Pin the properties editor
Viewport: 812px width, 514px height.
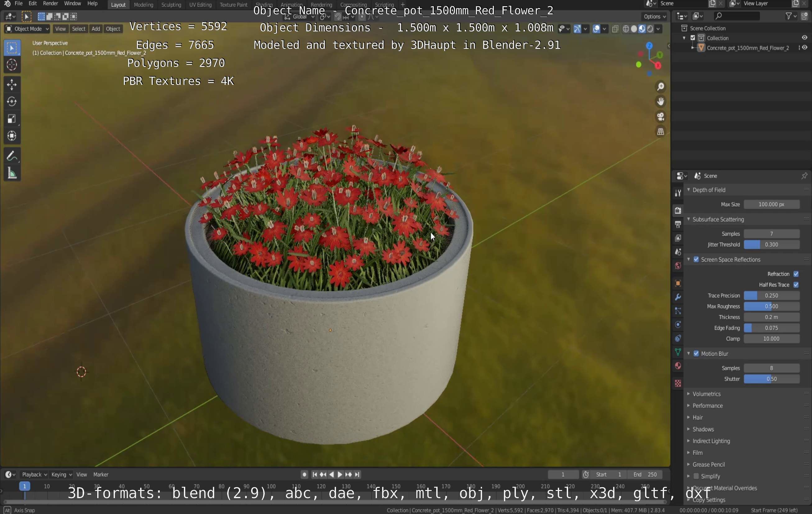(804, 176)
